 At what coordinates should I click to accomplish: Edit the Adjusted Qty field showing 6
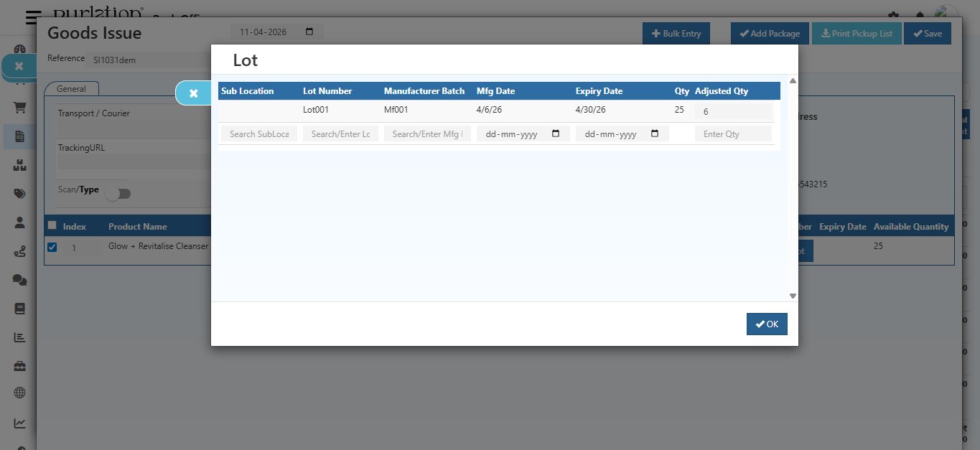coord(734,111)
